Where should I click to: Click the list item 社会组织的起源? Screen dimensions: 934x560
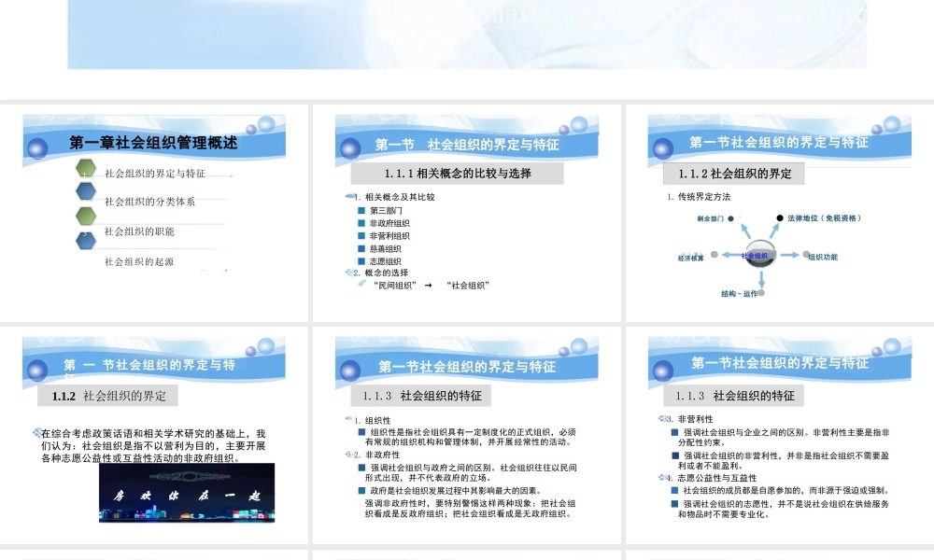(139, 262)
